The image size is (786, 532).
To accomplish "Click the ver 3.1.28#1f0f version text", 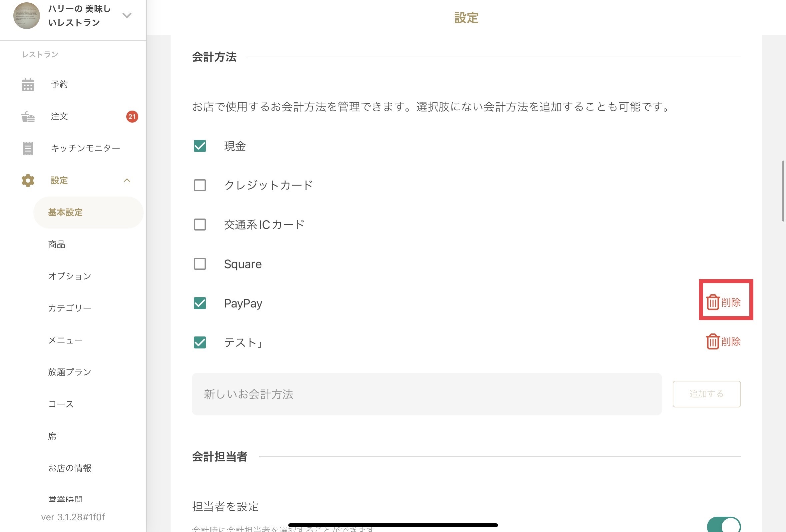I will [73, 517].
